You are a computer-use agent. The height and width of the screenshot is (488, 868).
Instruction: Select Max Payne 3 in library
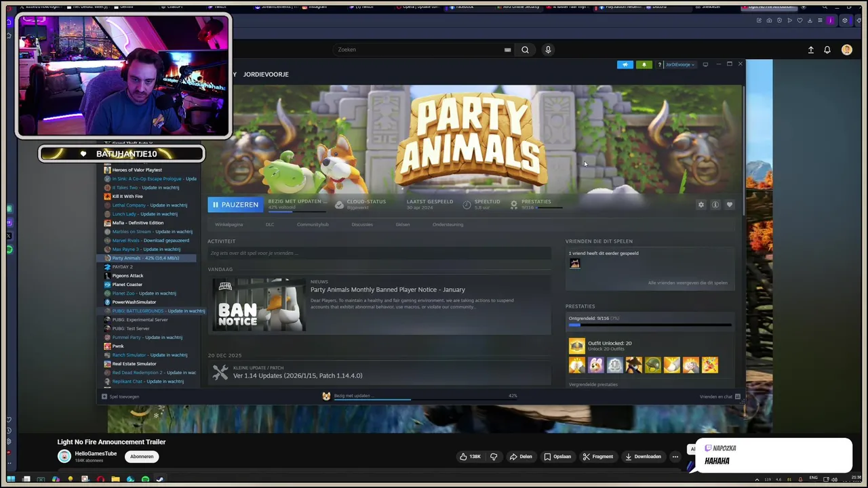[146, 249]
